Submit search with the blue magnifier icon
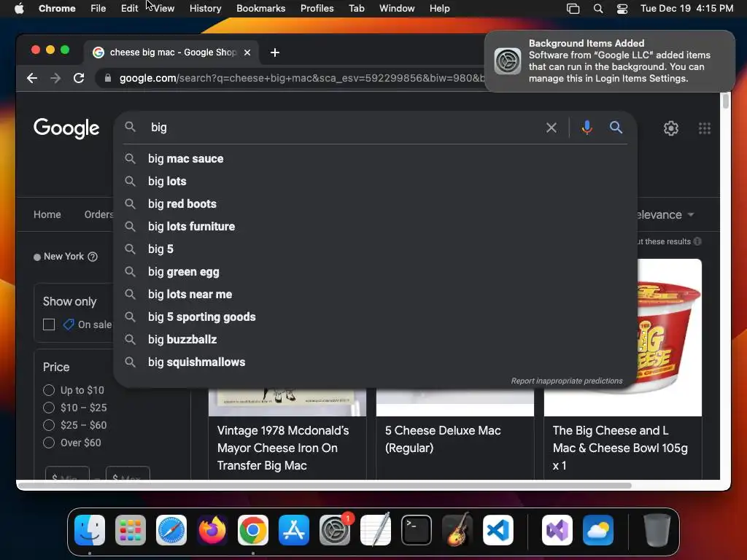 pyautogui.click(x=616, y=128)
